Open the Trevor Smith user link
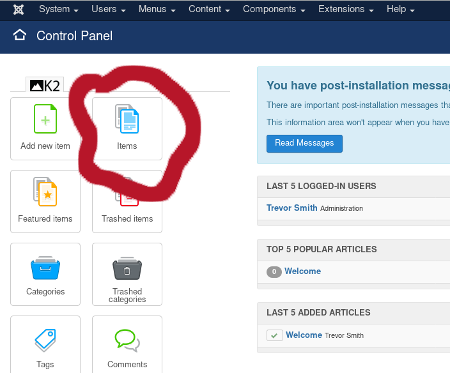450x373 pixels. (x=292, y=208)
